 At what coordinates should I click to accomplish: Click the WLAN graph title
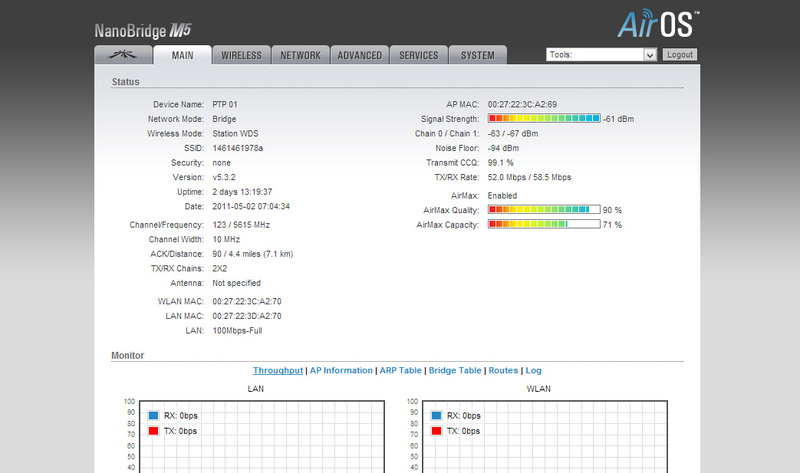538,389
